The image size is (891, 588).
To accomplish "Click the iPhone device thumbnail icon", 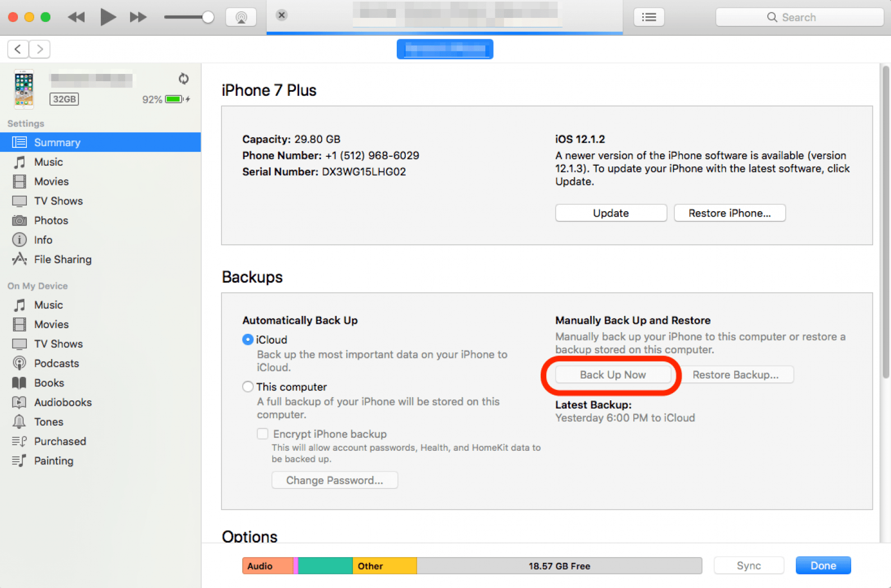I will (24, 88).
